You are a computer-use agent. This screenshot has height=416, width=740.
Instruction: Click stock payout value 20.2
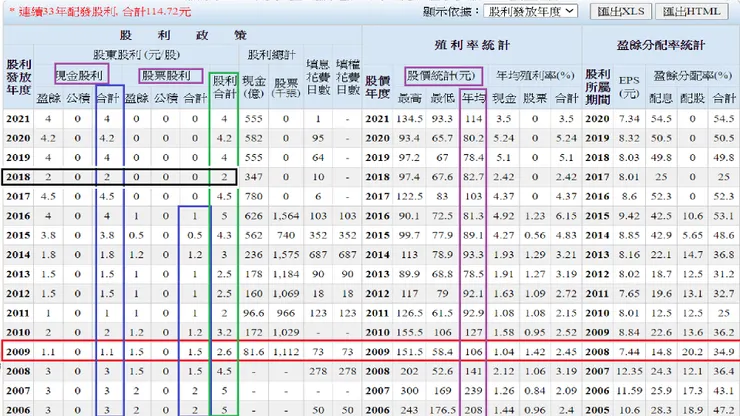692,352
